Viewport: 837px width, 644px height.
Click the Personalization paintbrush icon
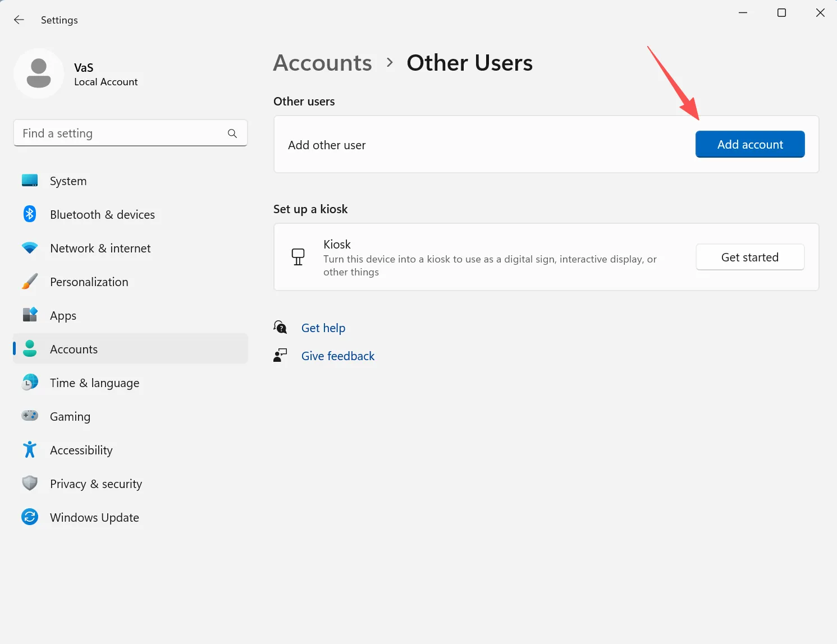[x=30, y=282]
